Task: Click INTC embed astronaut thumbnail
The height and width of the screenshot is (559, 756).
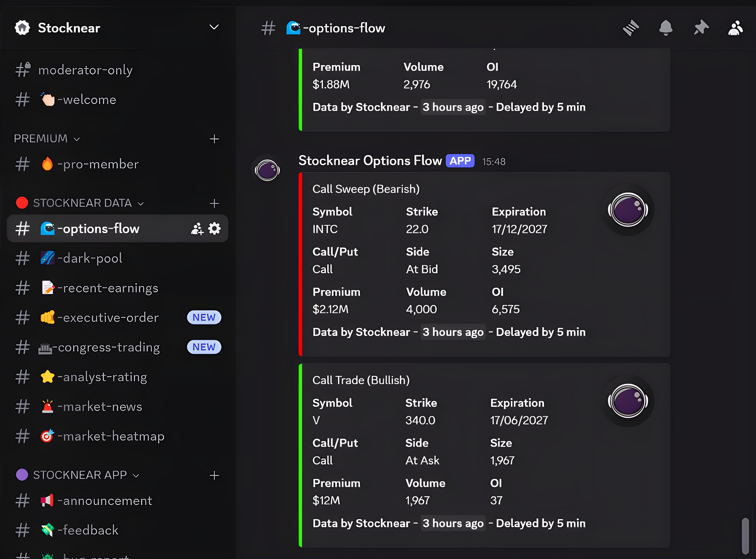Action: pyautogui.click(x=628, y=210)
